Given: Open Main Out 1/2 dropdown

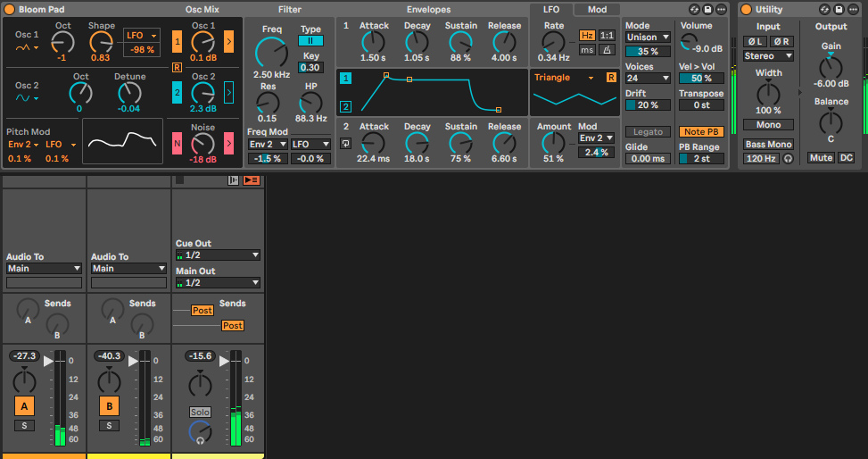Looking at the screenshot, I should click(x=218, y=283).
